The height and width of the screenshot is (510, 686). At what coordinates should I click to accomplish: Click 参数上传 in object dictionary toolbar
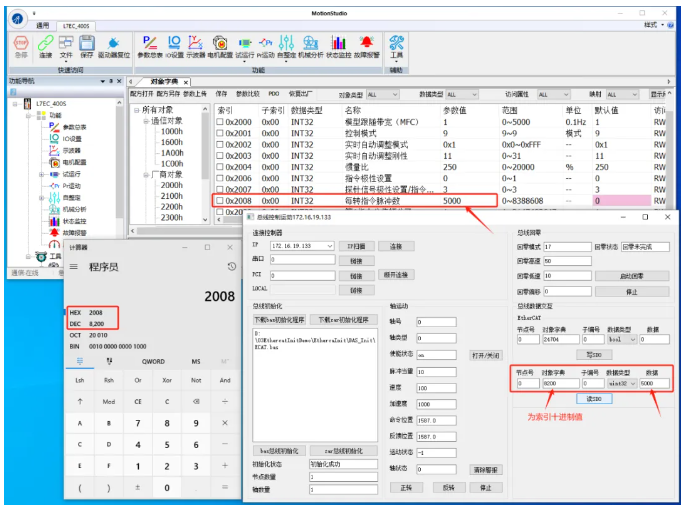pos(195,94)
